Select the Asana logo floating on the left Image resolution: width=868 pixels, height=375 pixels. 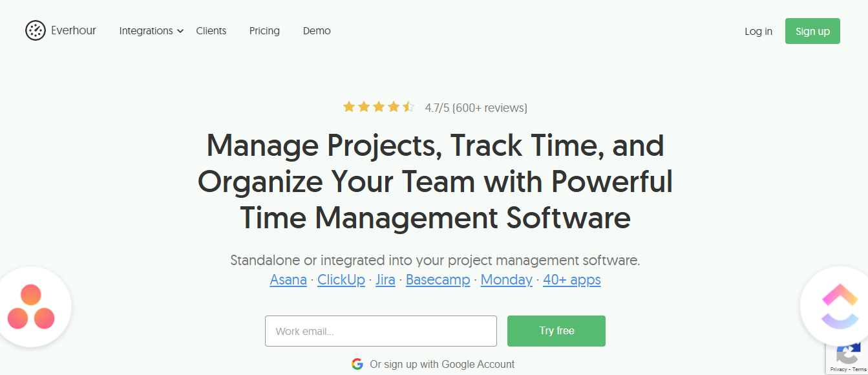31,306
